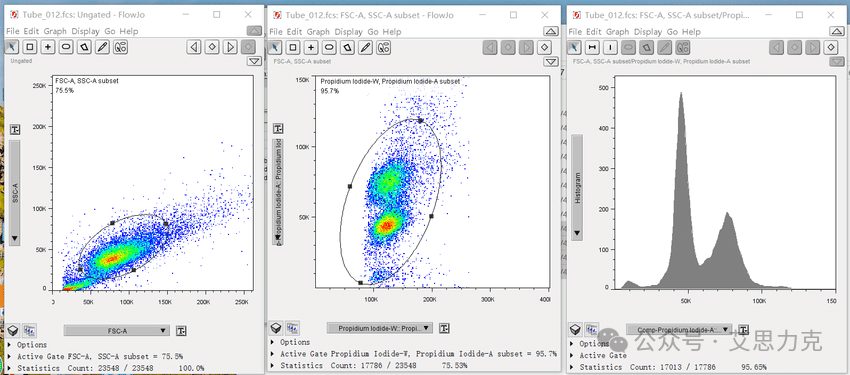This screenshot has width=850, height=375.
Task: Open the Propidium Iodide-W X-axis dropdown
Action: coord(380,328)
